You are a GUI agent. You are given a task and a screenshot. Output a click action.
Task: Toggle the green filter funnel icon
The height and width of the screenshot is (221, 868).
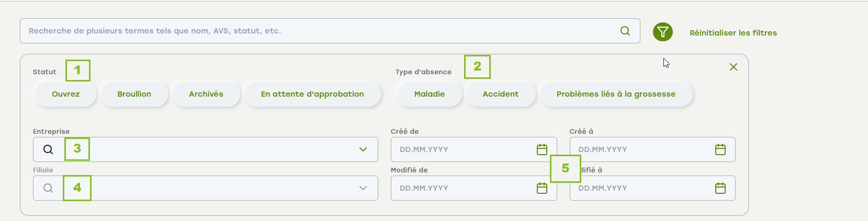click(x=662, y=32)
